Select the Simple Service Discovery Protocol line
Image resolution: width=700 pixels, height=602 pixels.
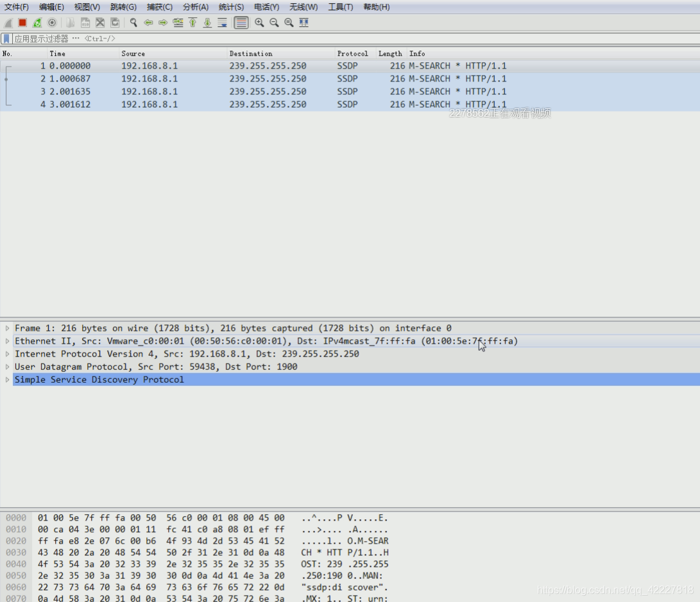coord(356,380)
